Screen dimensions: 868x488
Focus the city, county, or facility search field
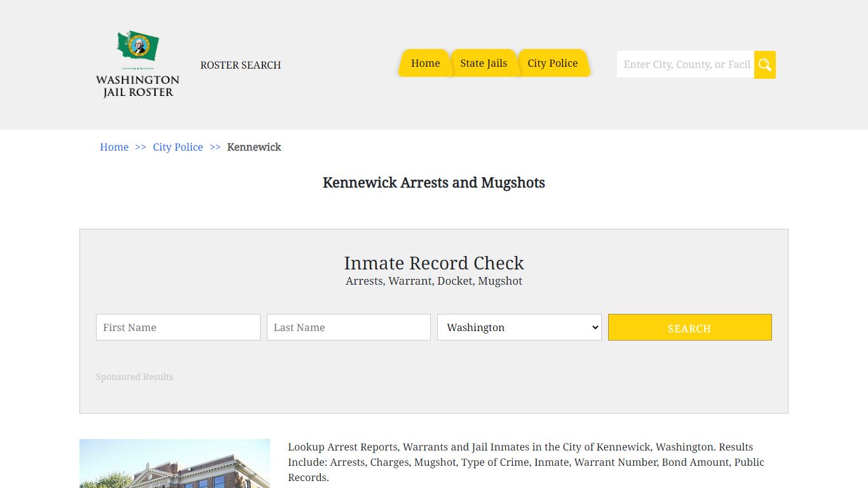tap(686, 65)
